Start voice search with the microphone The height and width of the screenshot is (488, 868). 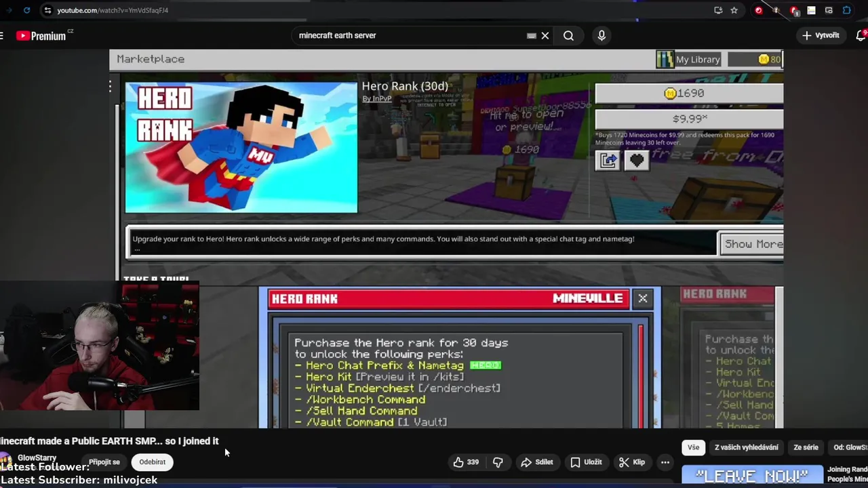601,35
